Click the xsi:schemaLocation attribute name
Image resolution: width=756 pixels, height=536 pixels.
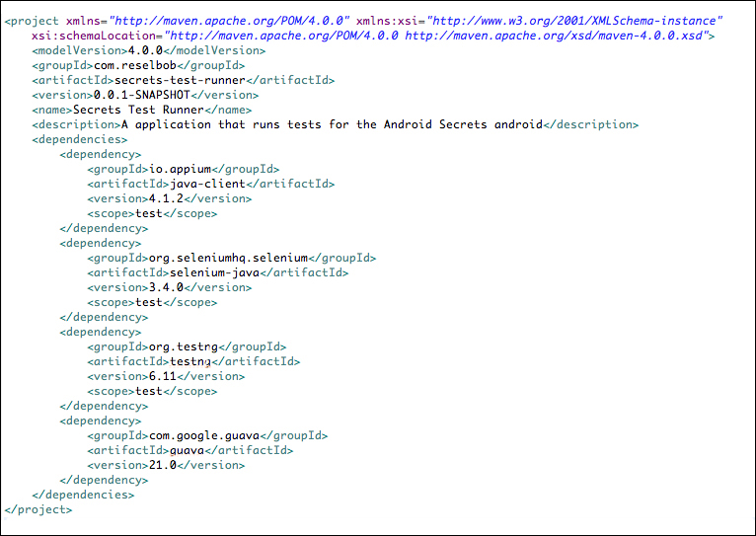tap(94, 36)
